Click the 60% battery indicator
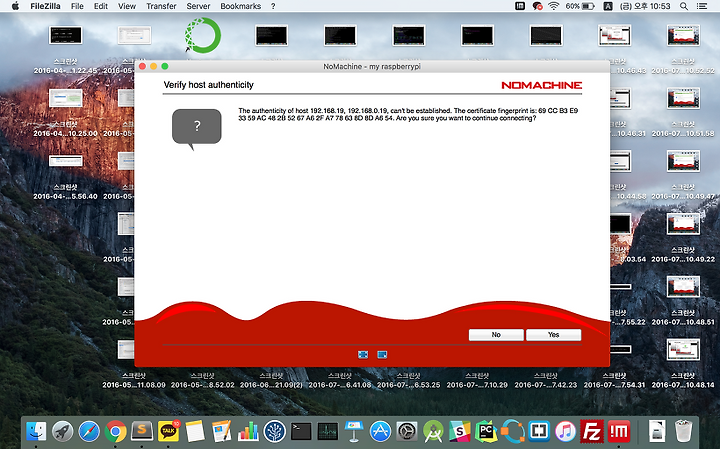 [580, 6]
